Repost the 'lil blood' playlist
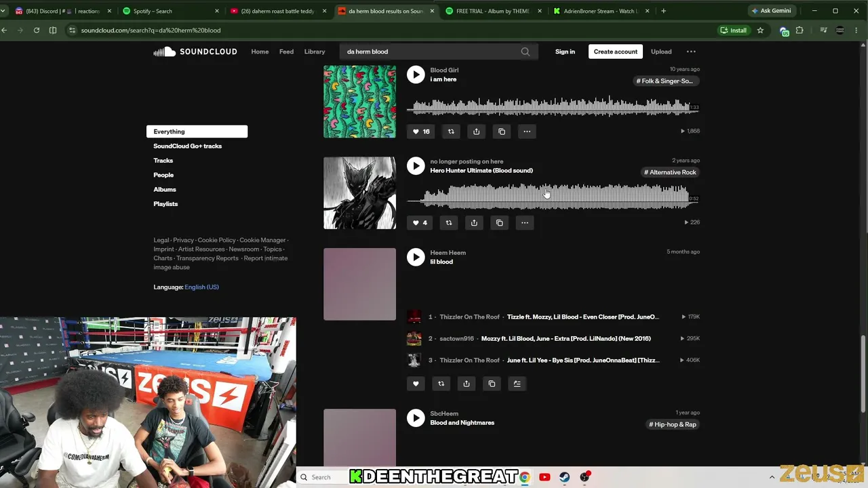 441,384
